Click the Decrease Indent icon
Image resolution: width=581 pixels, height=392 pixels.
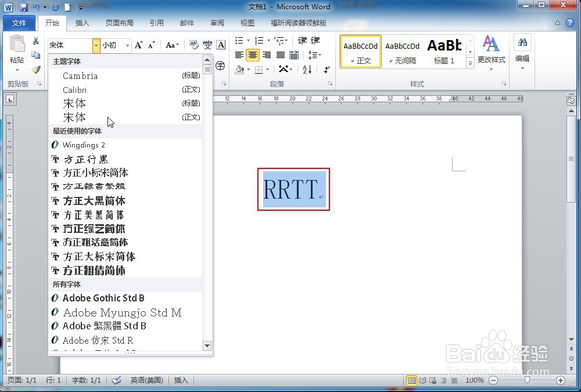click(x=302, y=41)
